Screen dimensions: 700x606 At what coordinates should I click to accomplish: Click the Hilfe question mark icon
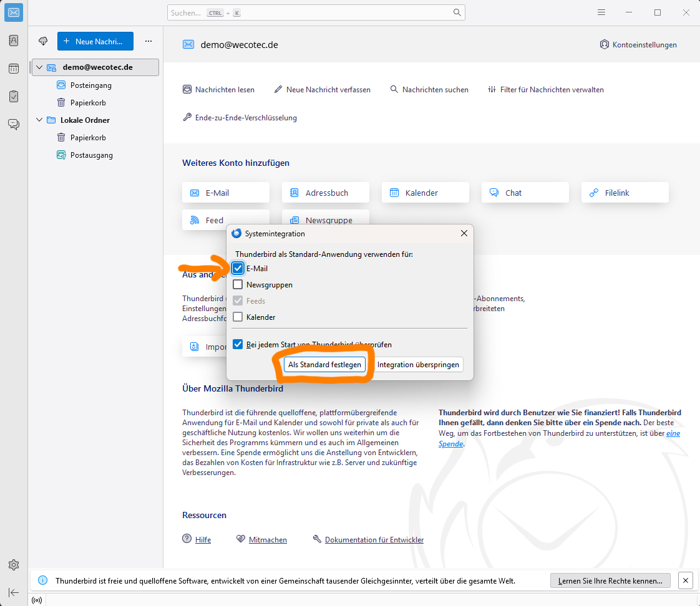[187, 539]
